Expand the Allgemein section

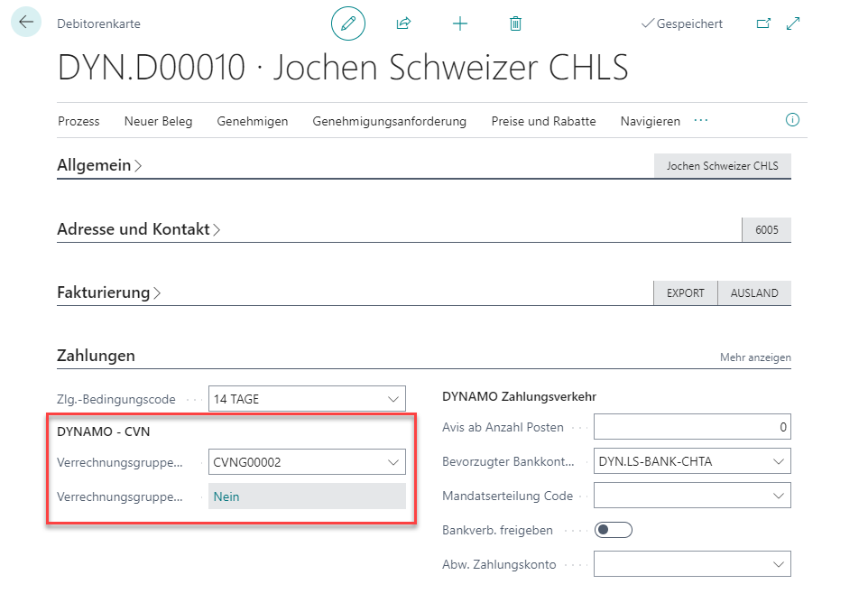tap(99, 165)
